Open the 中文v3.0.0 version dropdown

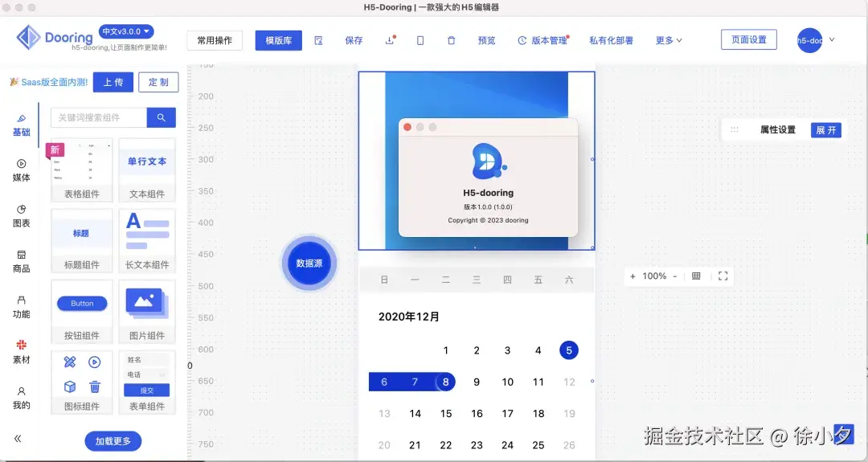pos(126,31)
